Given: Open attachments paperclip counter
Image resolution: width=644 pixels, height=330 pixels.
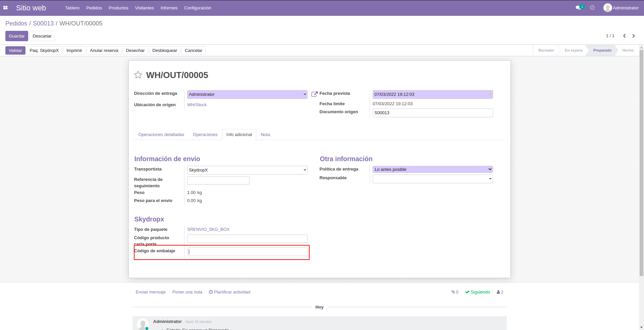Looking at the screenshot, I should 454,292.
